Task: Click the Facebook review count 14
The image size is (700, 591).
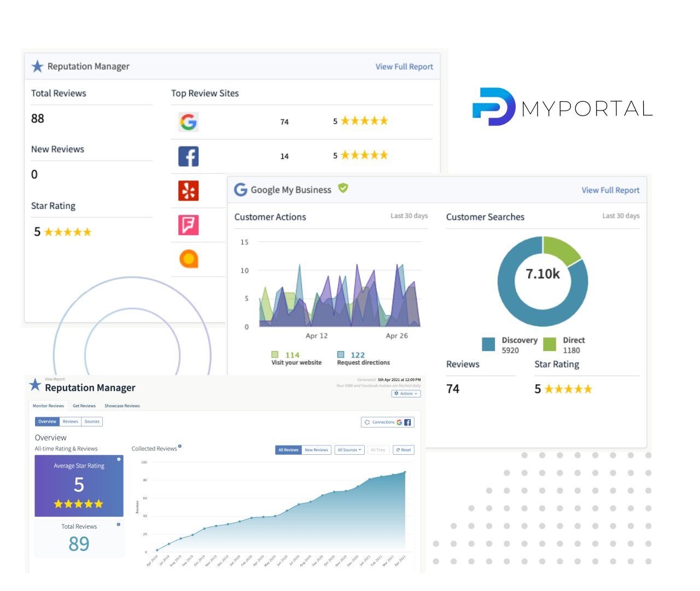Action: coord(284,156)
